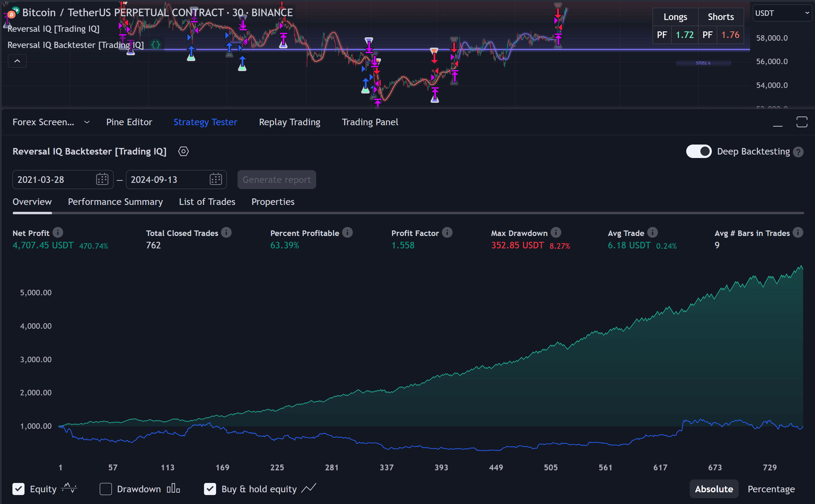
Task: Open Replay Trading tab
Action: pyautogui.click(x=290, y=122)
